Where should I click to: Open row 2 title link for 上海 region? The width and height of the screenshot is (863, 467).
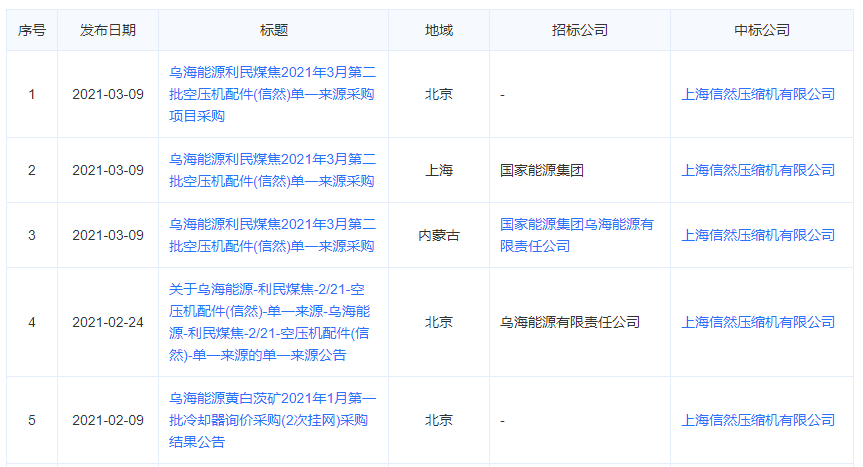pos(272,170)
